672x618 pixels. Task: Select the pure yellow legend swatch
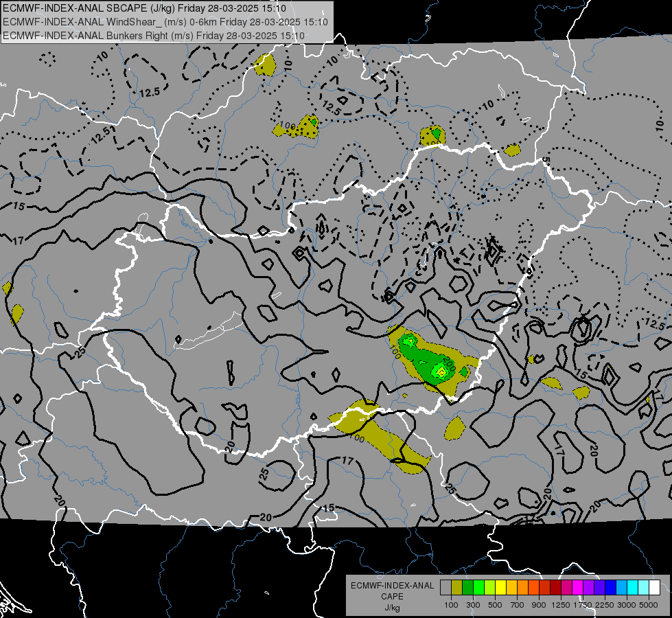tap(500, 588)
